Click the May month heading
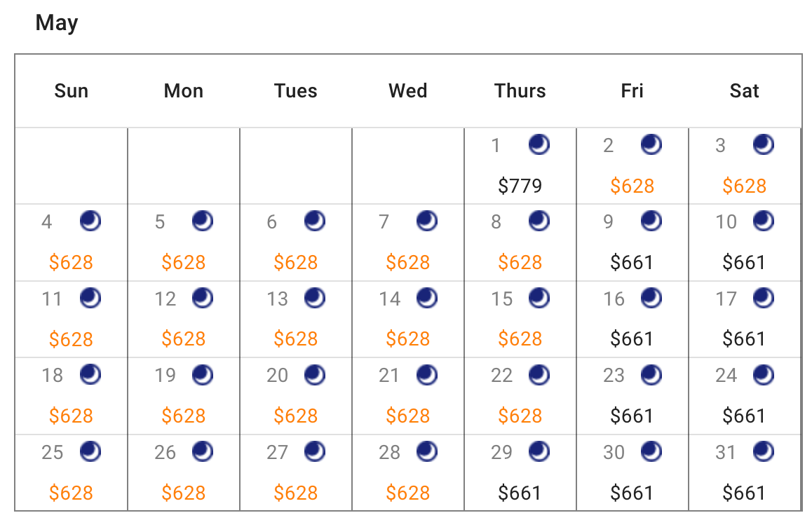 (x=57, y=23)
